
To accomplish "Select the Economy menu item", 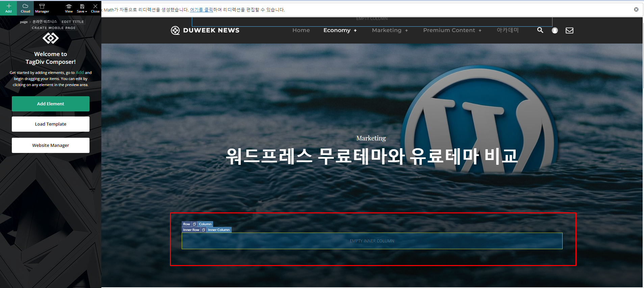I will click(x=337, y=30).
